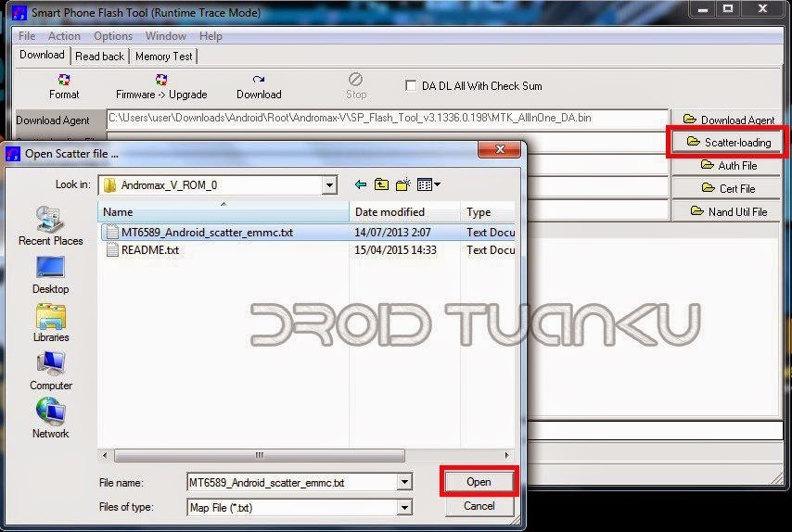
Task: Expand the File name dropdown arrow
Action: [404, 482]
